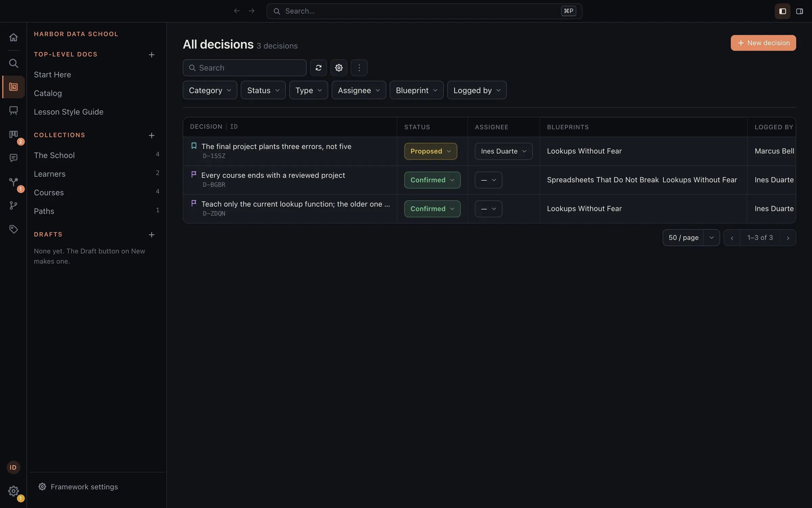Image resolution: width=812 pixels, height=508 pixels.
Task: Click the New decision button
Action: (763, 43)
